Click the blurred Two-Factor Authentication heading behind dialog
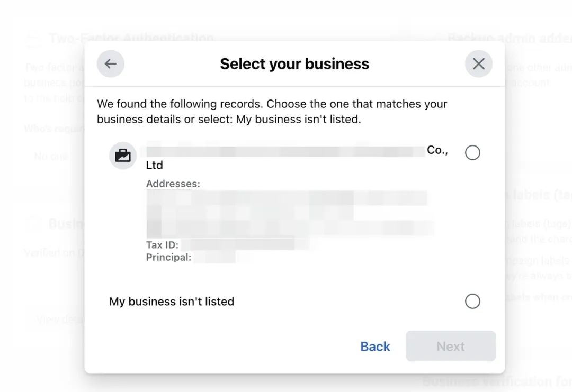The height and width of the screenshot is (392, 572). 131,38
